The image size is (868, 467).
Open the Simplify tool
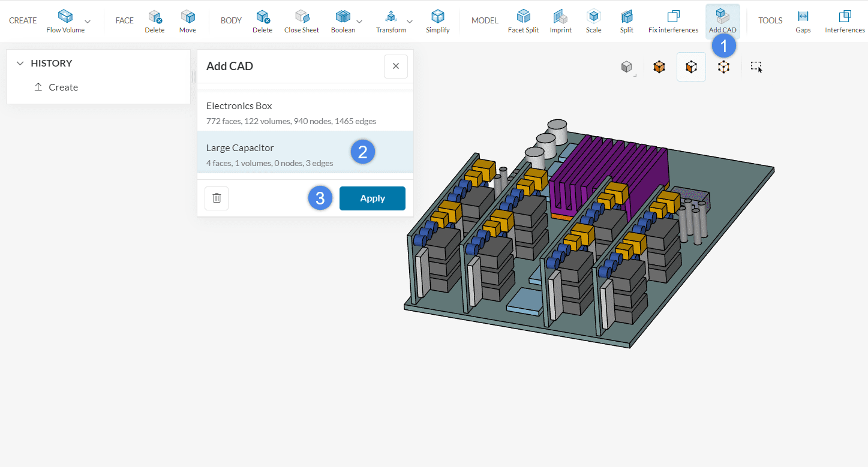(x=437, y=20)
